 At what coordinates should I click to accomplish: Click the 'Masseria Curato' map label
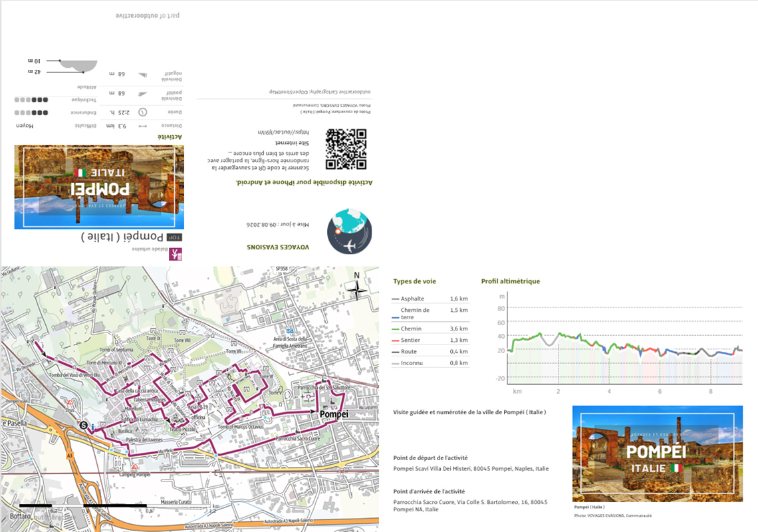click(176, 501)
